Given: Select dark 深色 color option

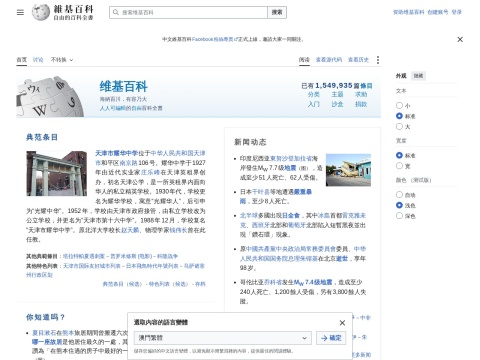Looking at the screenshot, I should pos(399,216).
